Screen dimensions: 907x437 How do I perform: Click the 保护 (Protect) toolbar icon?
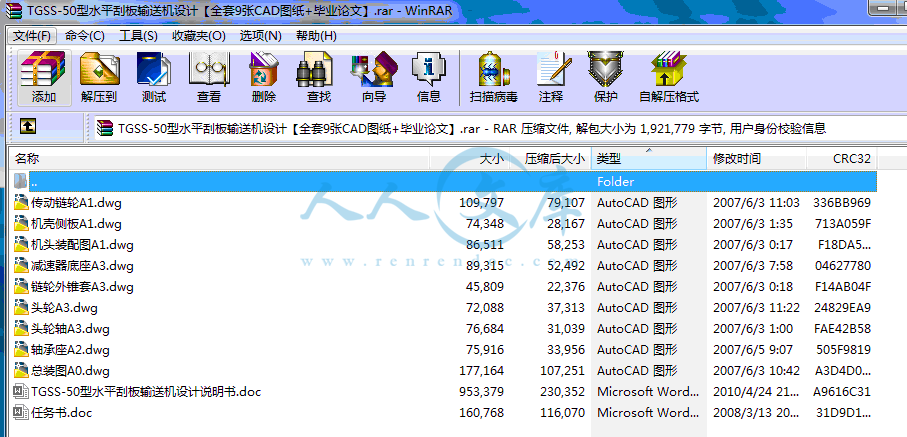606,78
